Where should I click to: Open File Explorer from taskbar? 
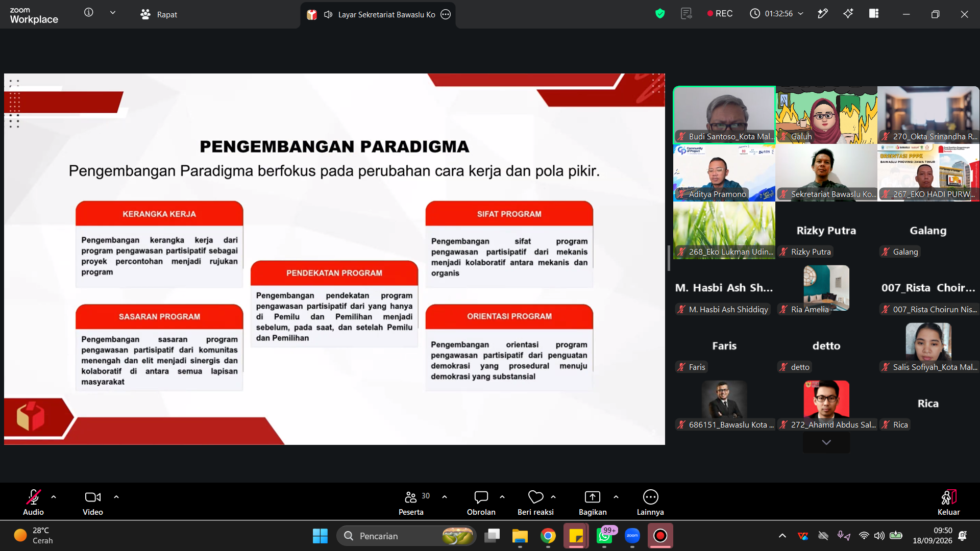pos(520,536)
